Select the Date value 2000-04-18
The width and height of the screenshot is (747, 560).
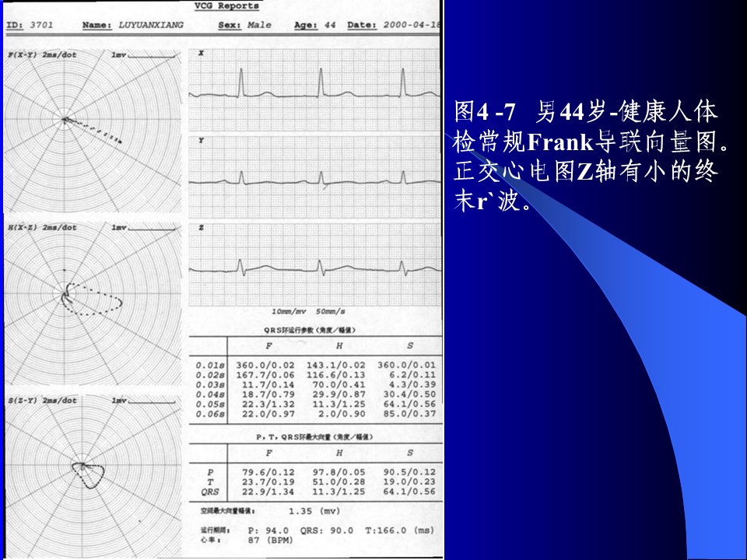coord(412,25)
